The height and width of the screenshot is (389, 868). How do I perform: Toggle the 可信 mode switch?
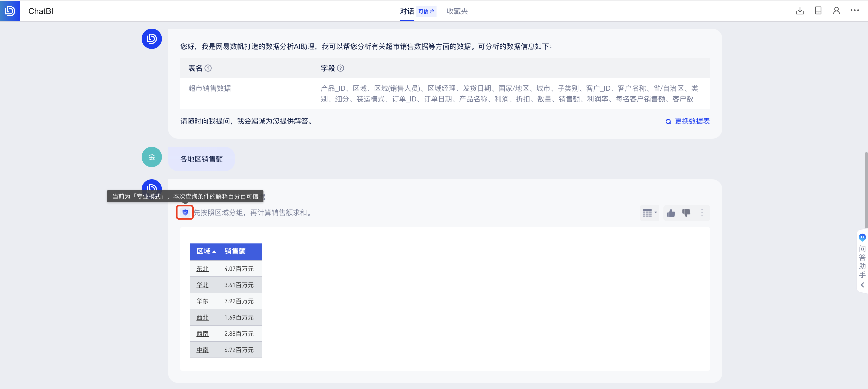pos(426,11)
